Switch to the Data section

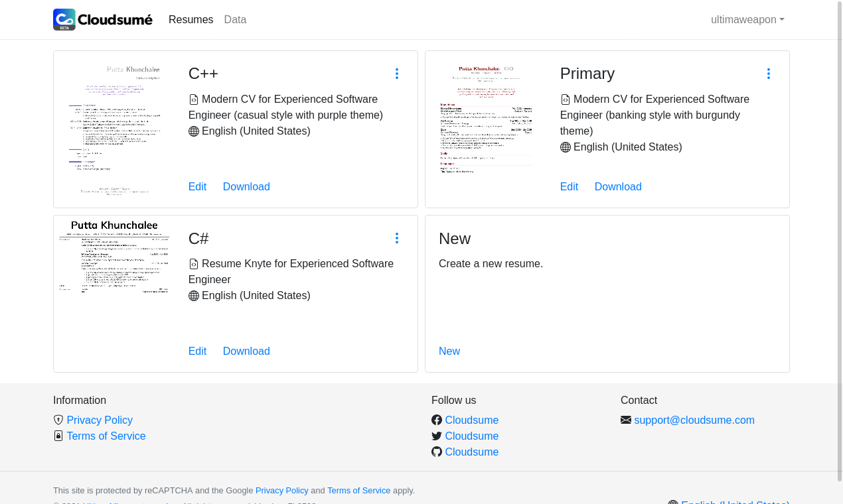pos(235,19)
